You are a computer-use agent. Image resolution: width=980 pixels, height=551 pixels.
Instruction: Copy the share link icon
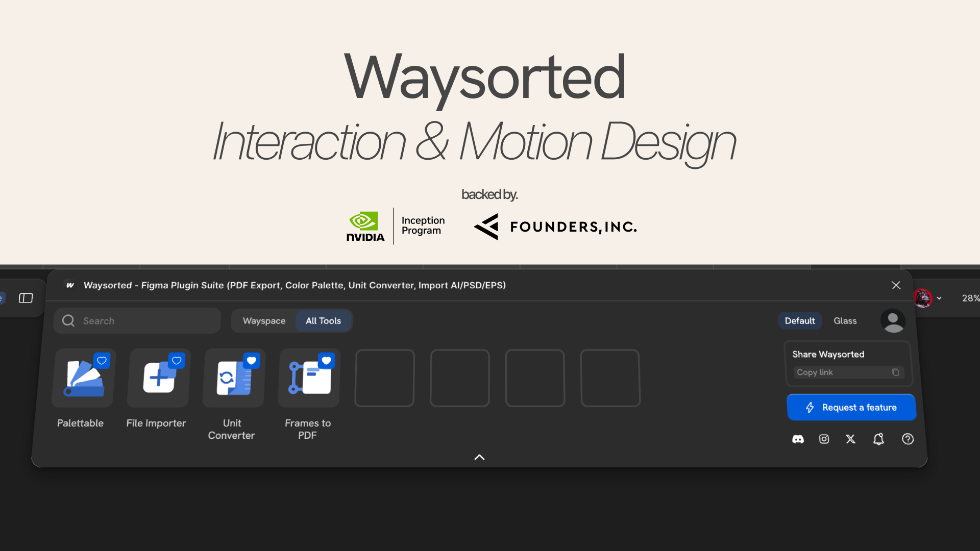(x=895, y=372)
